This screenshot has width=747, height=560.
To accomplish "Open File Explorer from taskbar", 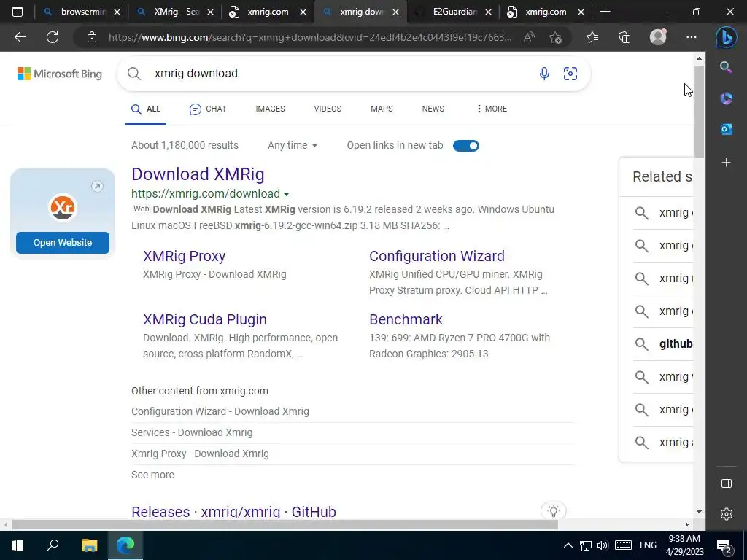I will click(89, 545).
